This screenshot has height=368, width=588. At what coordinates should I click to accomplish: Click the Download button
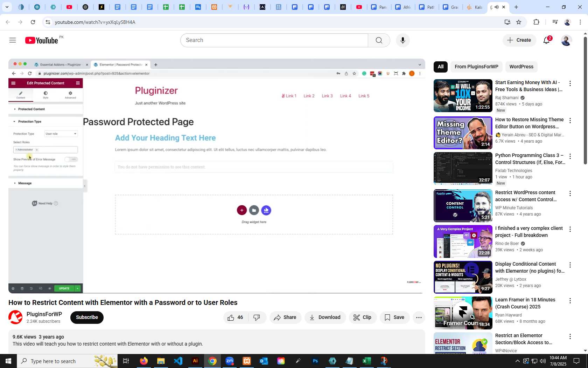coord(325,318)
